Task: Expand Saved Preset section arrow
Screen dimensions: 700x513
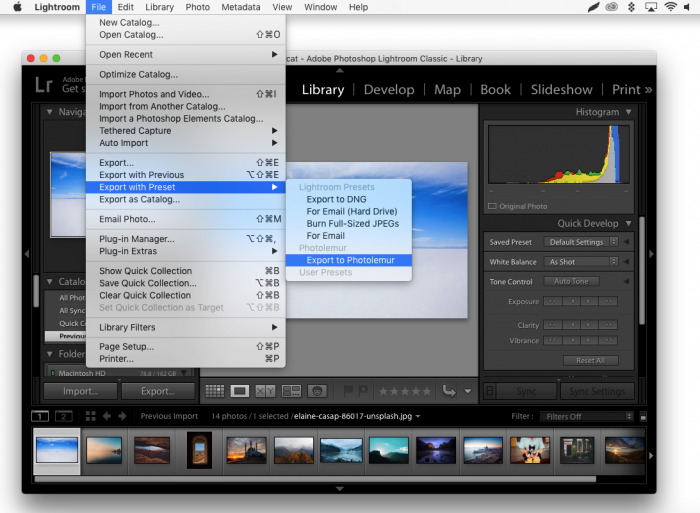Action: (626, 242)
